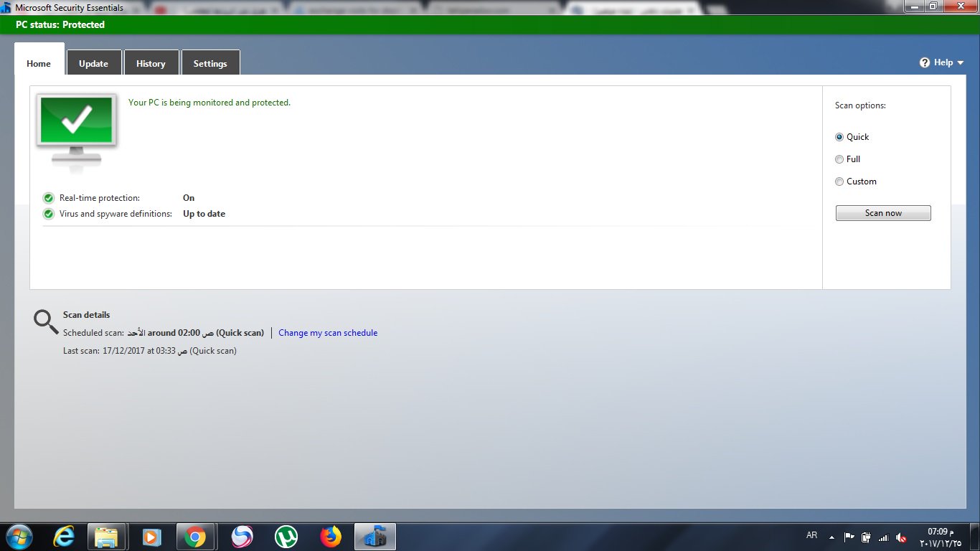Open the Baidu Spark browser taskbar icon

coord(242,537)
